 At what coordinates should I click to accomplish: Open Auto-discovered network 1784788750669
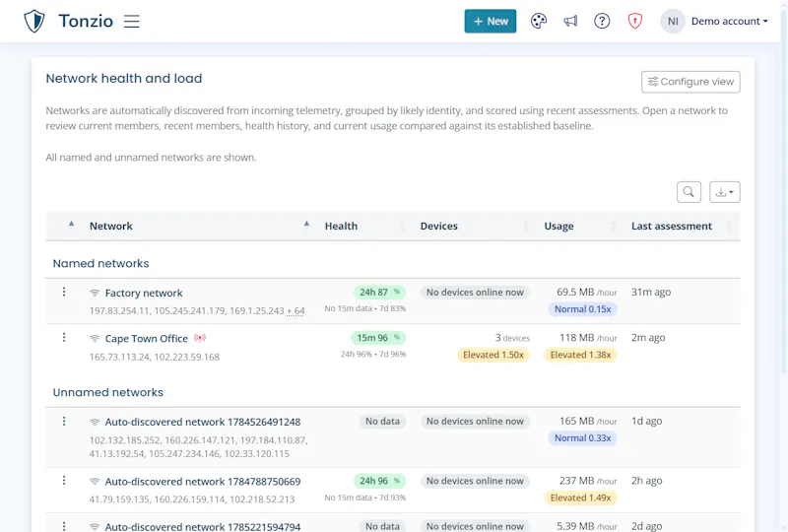click(x=203, y=482)
